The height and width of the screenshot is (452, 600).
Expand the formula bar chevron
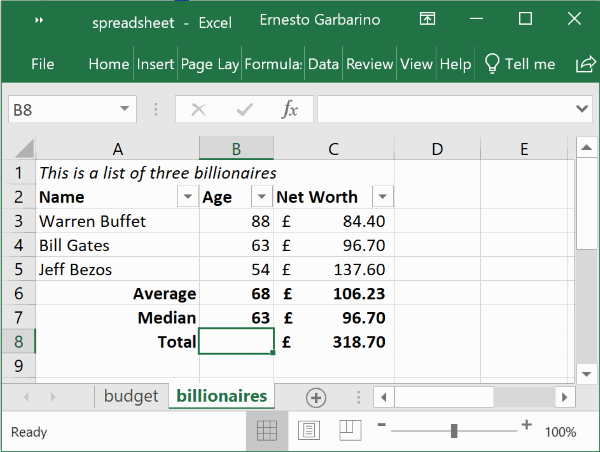582,109
